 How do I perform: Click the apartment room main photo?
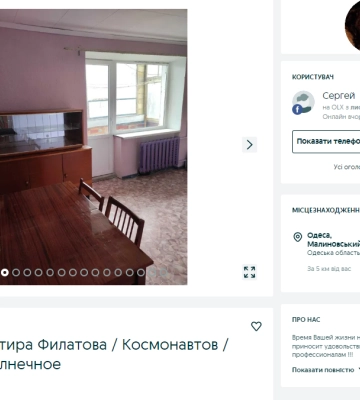point(93,147)
